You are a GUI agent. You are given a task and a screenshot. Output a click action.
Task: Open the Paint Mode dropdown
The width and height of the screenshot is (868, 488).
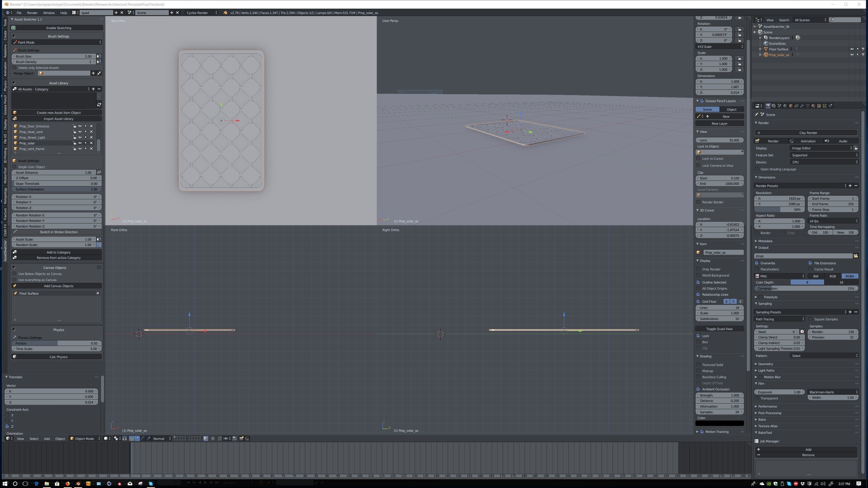click(57, 42)
